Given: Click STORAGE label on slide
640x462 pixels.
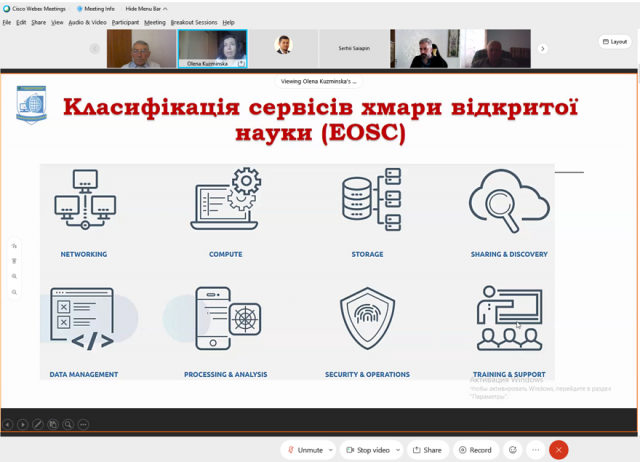Looking at the screenshot, I should (x=367, y=254).
